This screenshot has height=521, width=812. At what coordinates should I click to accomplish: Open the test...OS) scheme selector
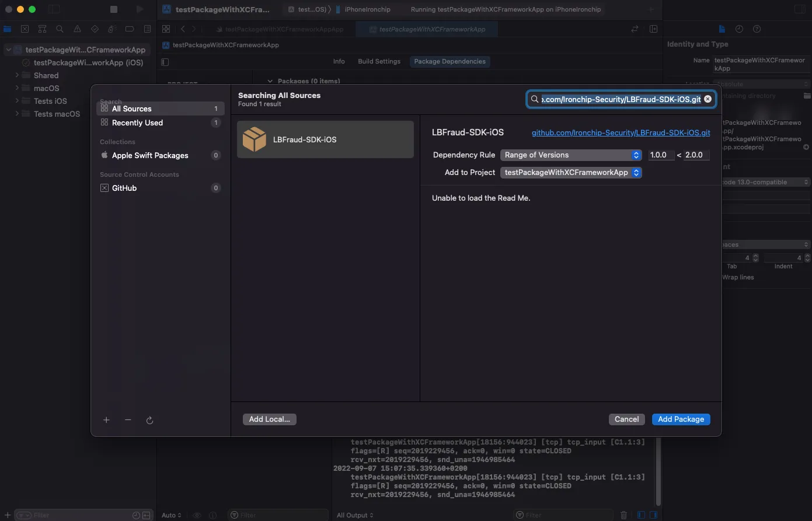tap(308, 9)
